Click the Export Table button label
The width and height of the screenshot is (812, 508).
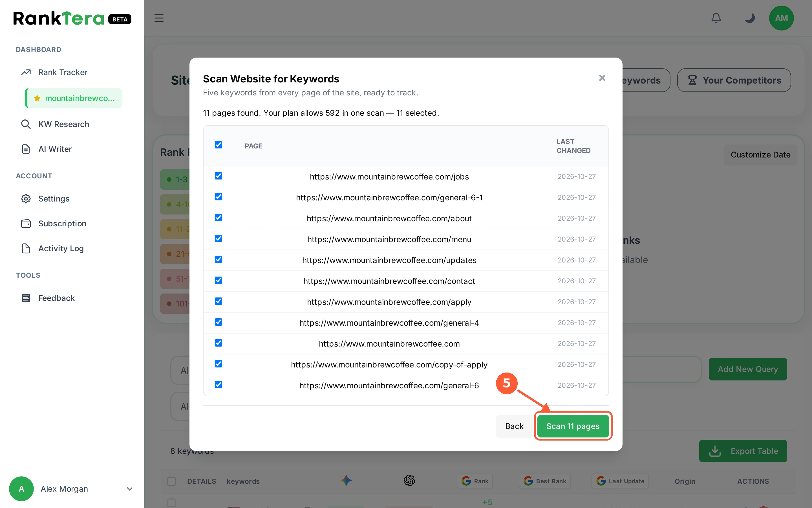754,451
